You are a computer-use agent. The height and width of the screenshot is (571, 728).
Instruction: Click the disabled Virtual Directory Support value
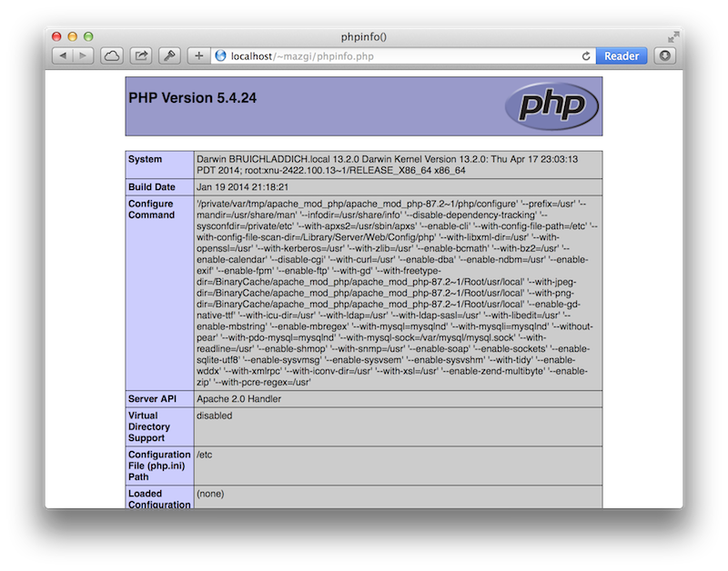pyautogui.click(x=214, y=415)
